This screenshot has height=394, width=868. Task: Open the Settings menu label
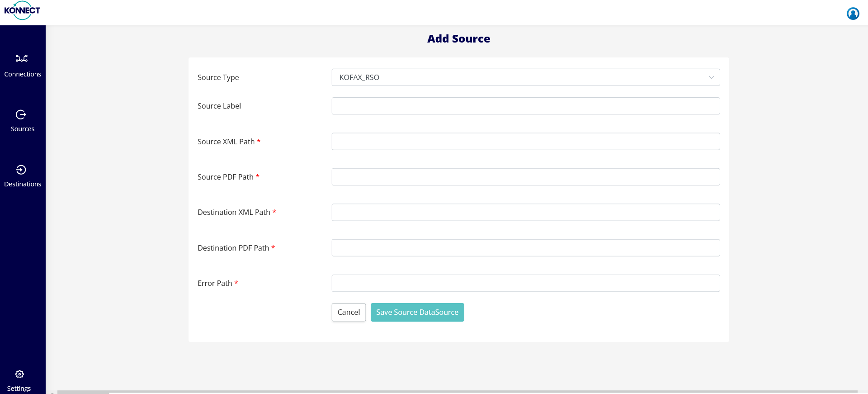pyautogui.click(x=19, y=389)
